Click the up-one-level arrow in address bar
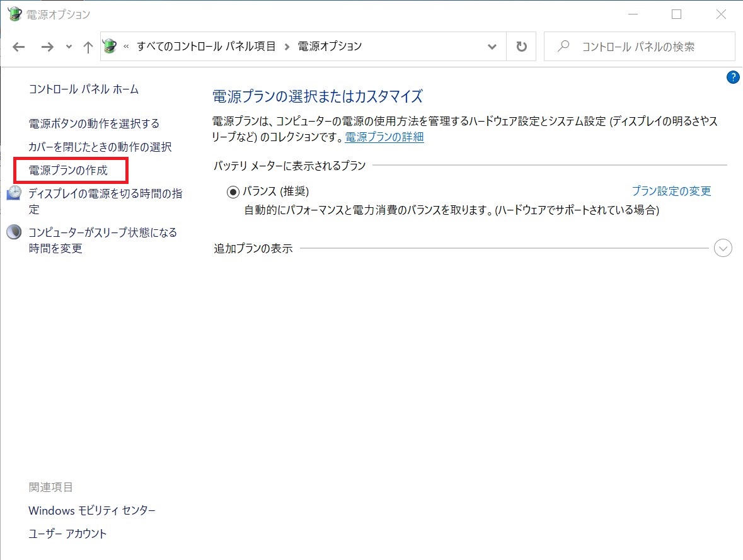This screenshot has width=743, height=560. [88, 46]
